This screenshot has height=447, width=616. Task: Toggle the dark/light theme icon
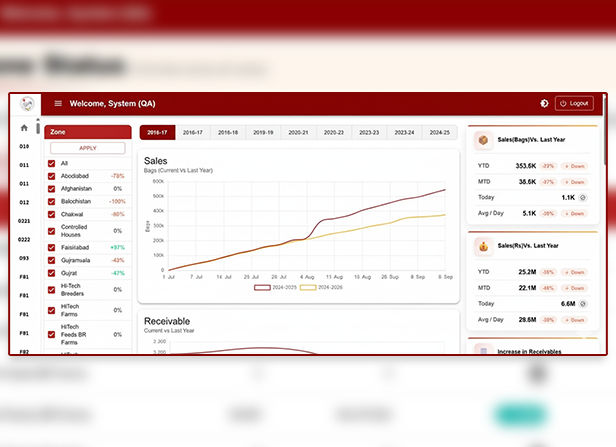[x=544, y=104]
